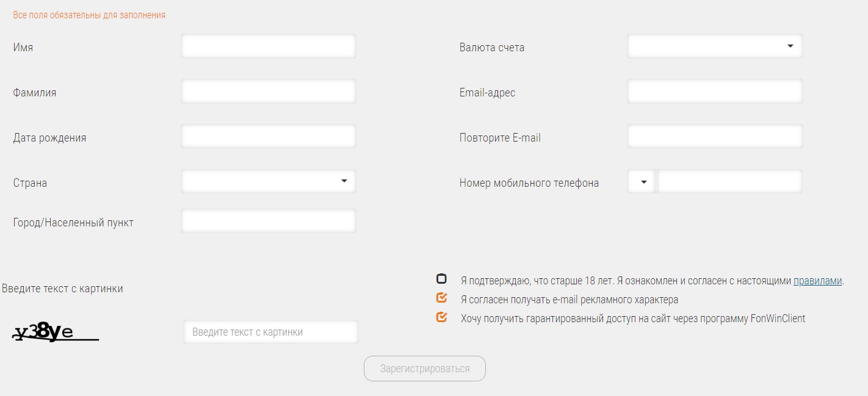
Task: Click the Введите текст с картинки label
Action: click(62, 289)
